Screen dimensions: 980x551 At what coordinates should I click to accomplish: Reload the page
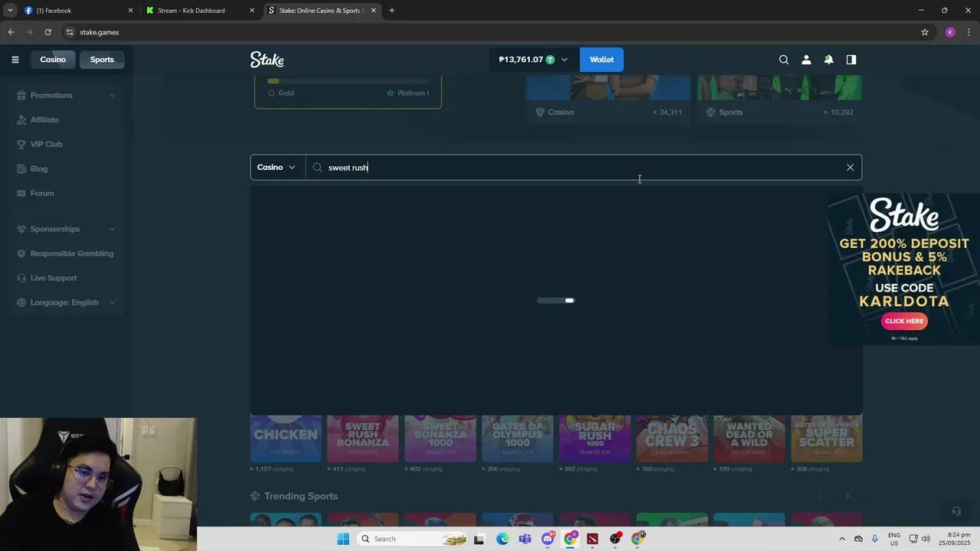tap(47, 32)
